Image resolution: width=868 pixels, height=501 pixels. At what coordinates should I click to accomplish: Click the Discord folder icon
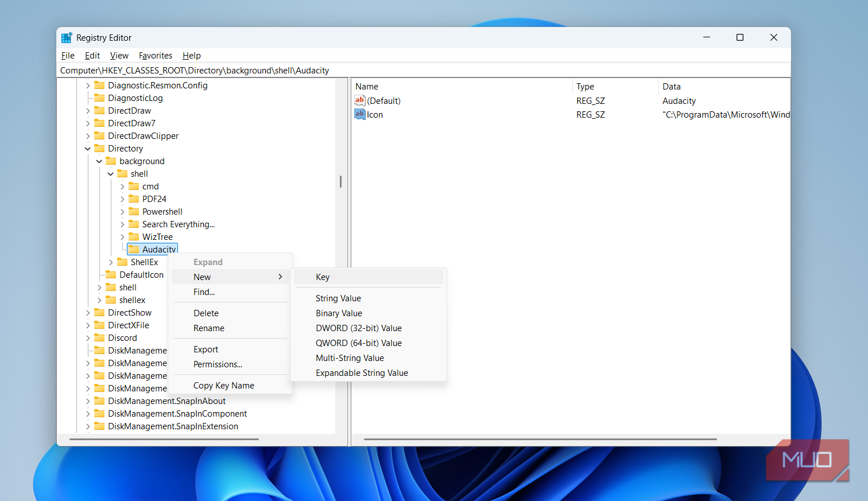pyautogui.click(x=99, y=337)
